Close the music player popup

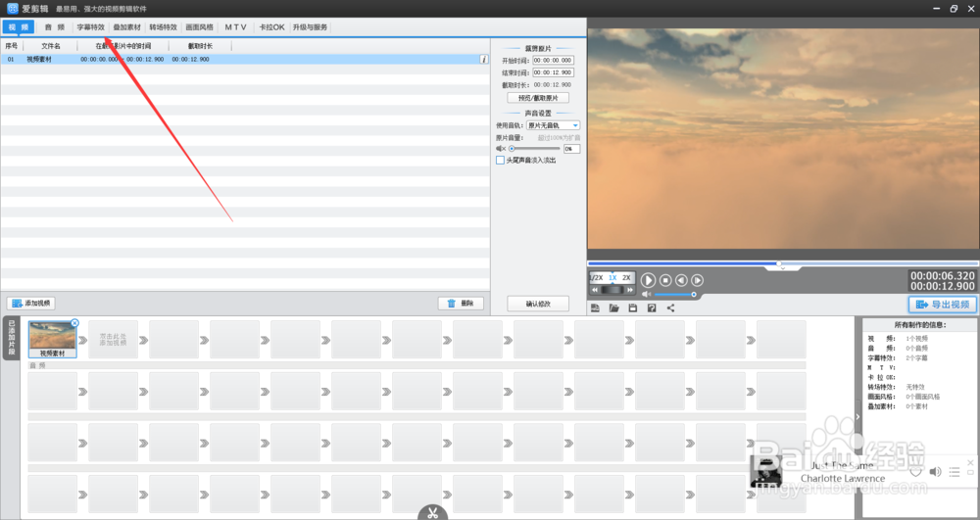coord(970,462)
